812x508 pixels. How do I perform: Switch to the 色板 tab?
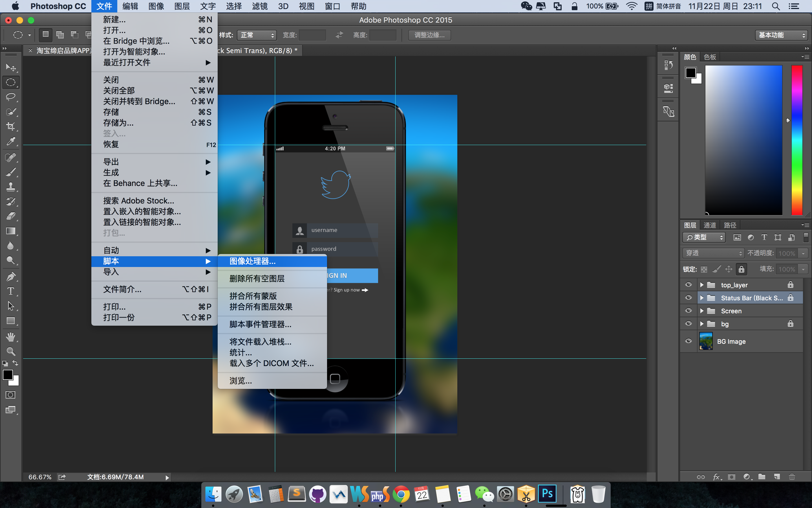coord(710,57)
